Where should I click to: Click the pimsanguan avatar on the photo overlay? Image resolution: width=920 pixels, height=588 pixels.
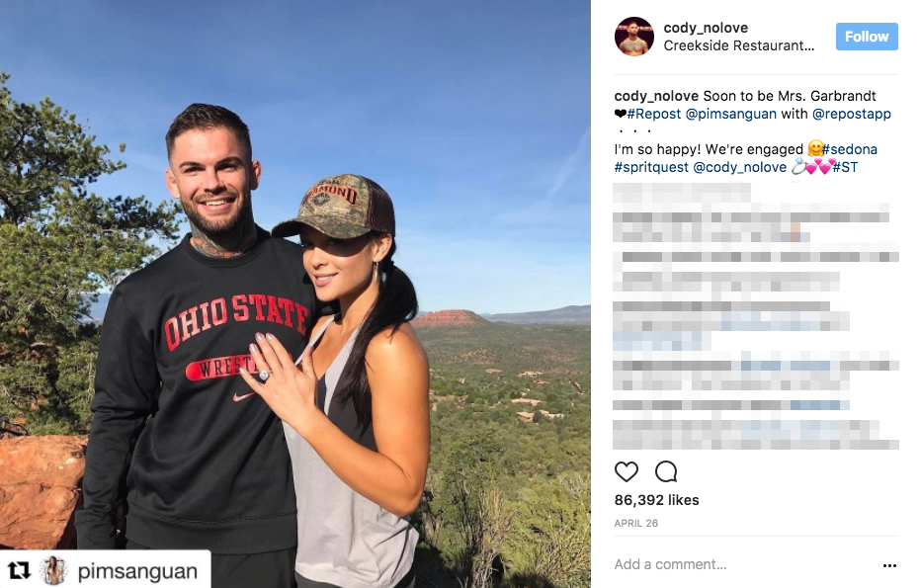(54, 570)
